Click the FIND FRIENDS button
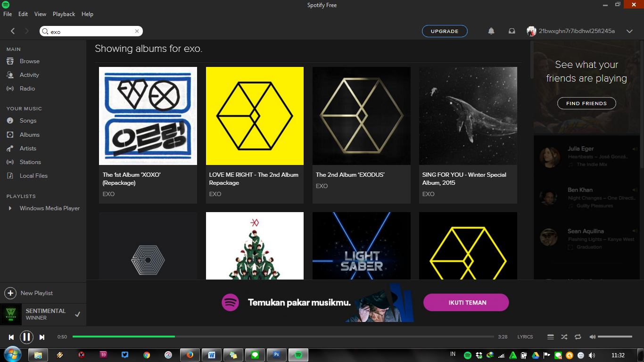644x362 pixels. tap(586, 103)
